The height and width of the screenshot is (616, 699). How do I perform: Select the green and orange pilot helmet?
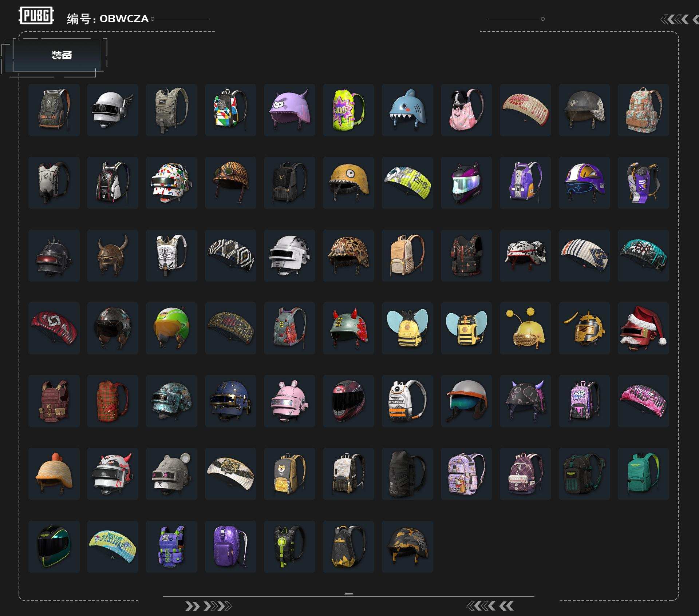[171, 328]
